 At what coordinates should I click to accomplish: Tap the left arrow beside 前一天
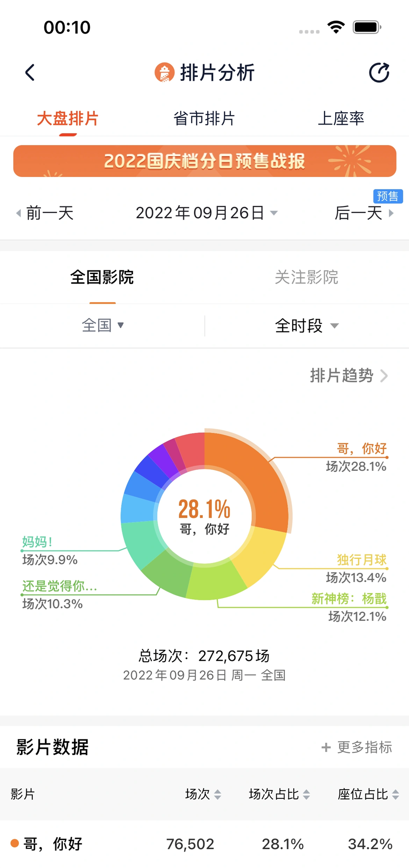pos(18,213)
